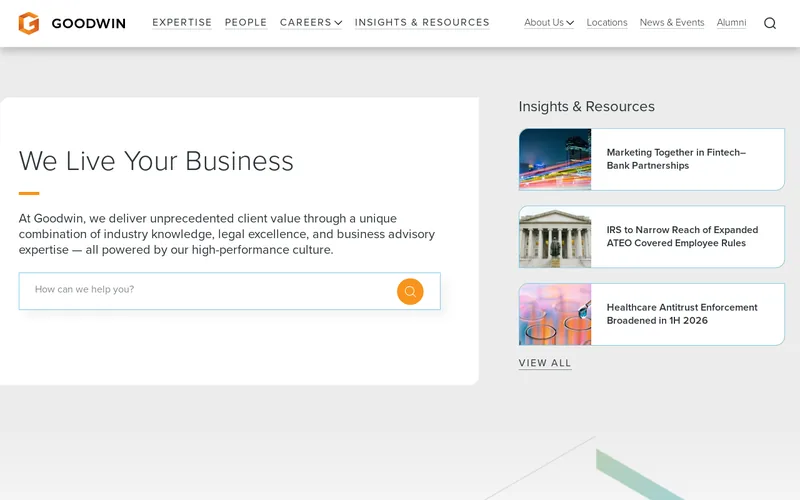Click the orange search button in hero
The width and height of the screenshot is (800, 500).
410,291
